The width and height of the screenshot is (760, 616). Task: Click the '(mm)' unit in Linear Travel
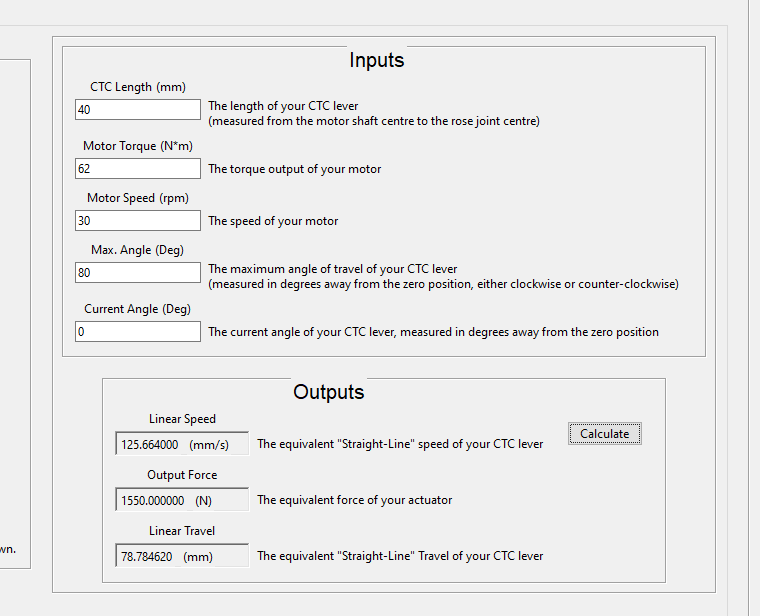[x=198, y=557]
